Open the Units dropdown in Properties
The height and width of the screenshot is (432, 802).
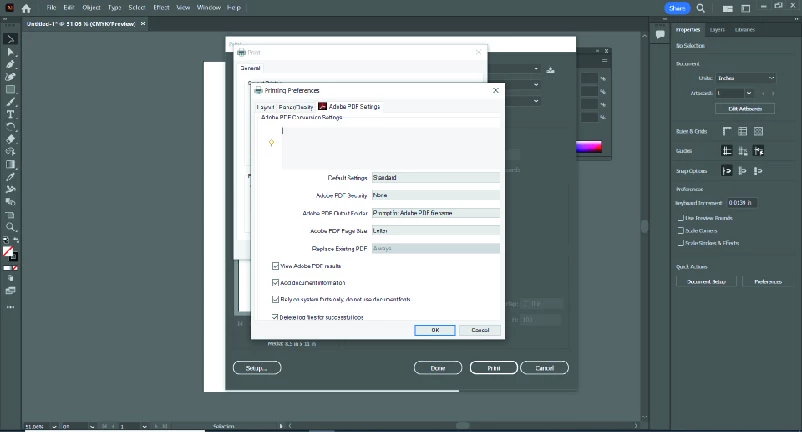coord(745,78)
